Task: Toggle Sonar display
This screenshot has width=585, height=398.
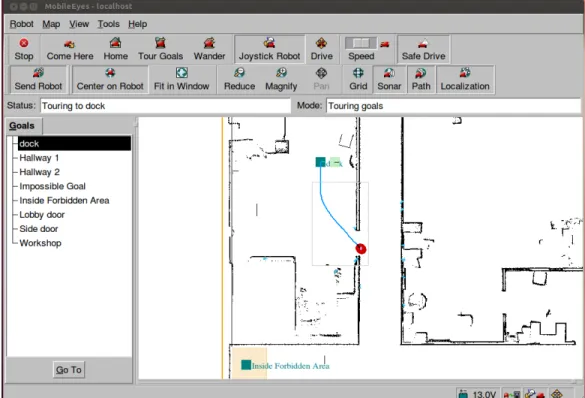Action: click(x=389, y=79)
